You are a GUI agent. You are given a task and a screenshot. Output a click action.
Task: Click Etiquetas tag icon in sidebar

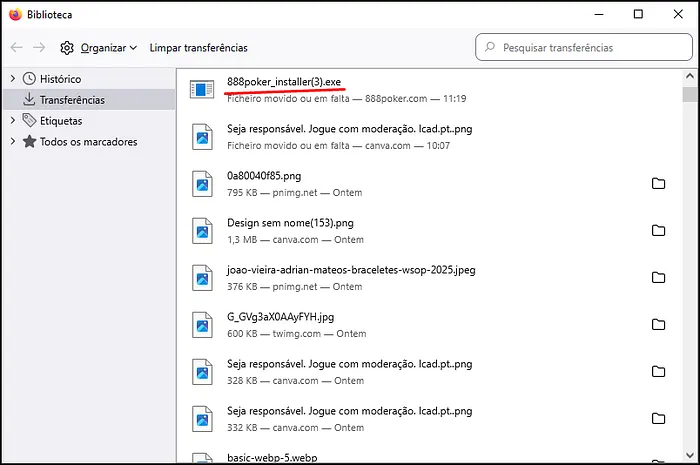(x=29, y=120)
